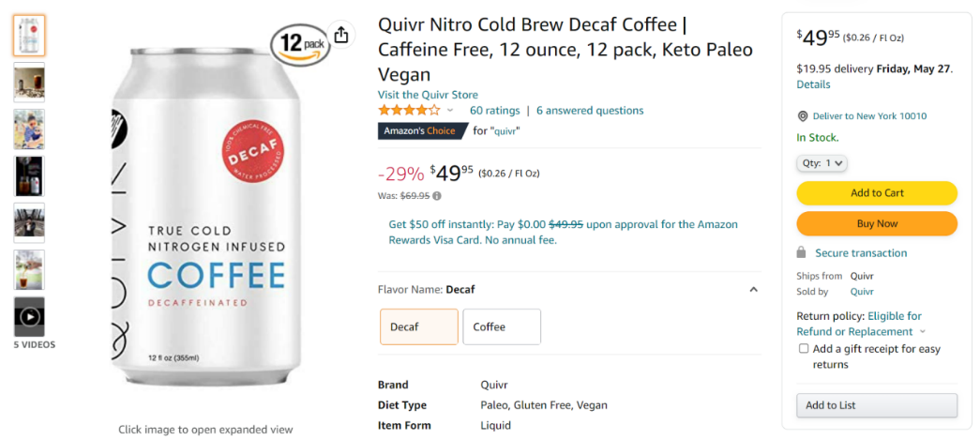The image size is (980, 440).
Task: Click the 12 pack badge on image
Action: [x=300, y=44]
